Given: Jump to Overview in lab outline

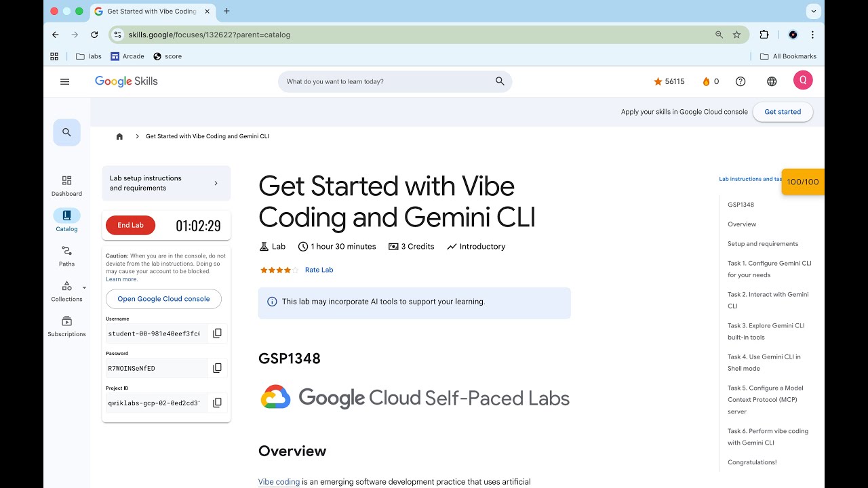Looking at the screenshot, I should coord(742,224).
